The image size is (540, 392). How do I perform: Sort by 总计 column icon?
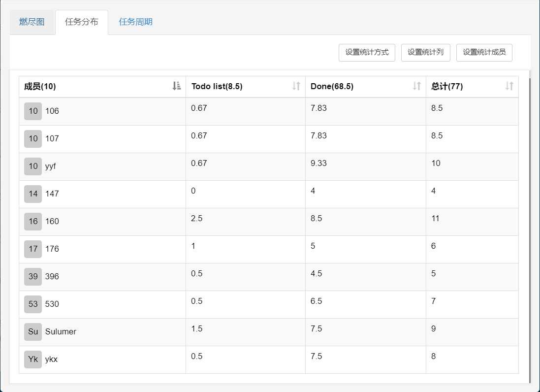pos(509,86)
